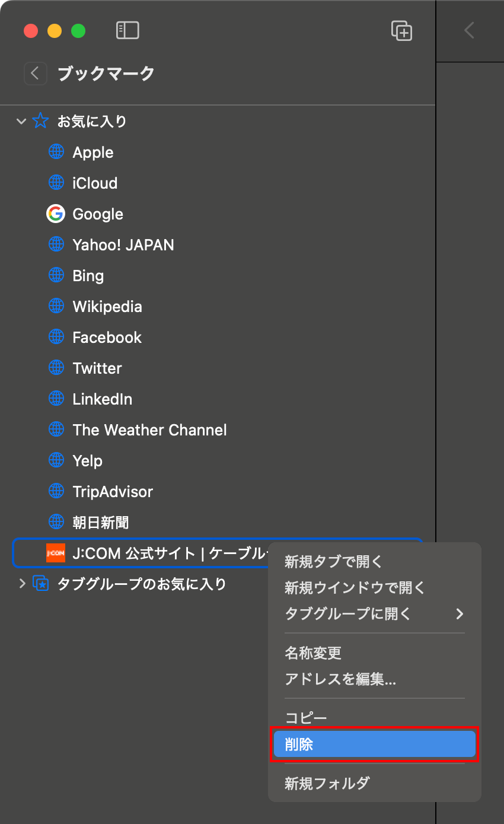The width and height of the screenshot is (504, 824).
Task: Click the star icon next to お気に入り
Action: tap(40, 121)
